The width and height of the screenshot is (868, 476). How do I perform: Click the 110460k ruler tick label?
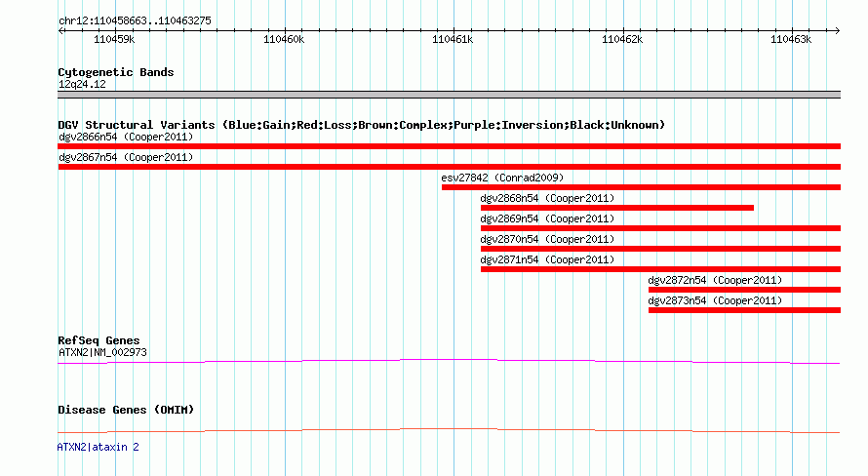(x=284, y=39)
